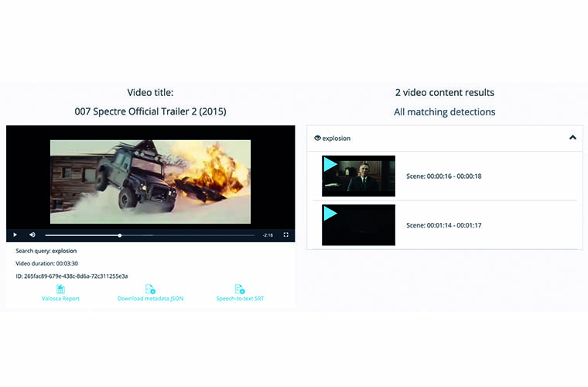Select text Scene: 00:01:14 - 00:01:17
588x387 pixels.
(x=444, y=225)
